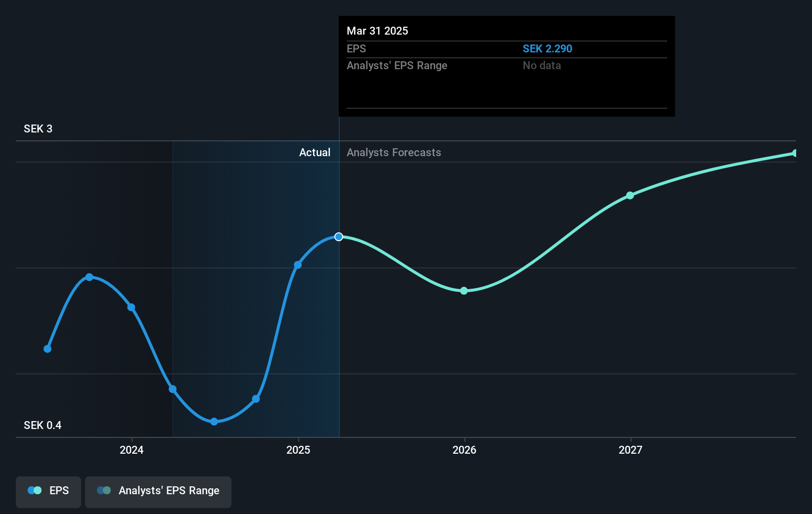Click the final forecast point at the chart's right edge
This screenshot has height=514, width=812.
click(x=795, y=153)
